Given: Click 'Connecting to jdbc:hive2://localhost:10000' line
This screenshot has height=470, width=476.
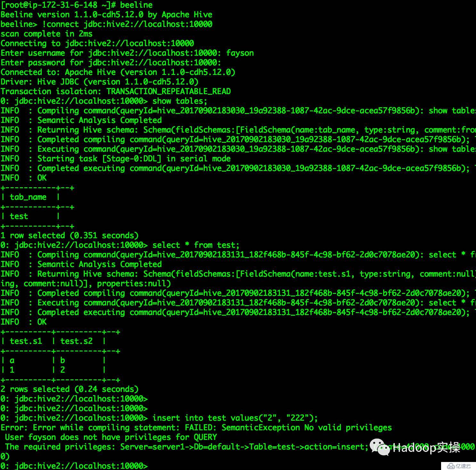Looking at the screenshot, I should click(x=97, y=43).
